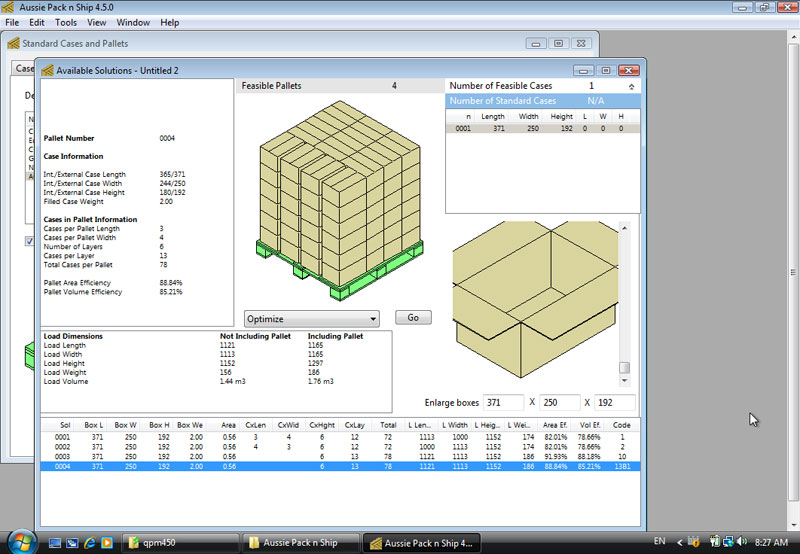Sort by the L Width column header

(x=455, y=425)
